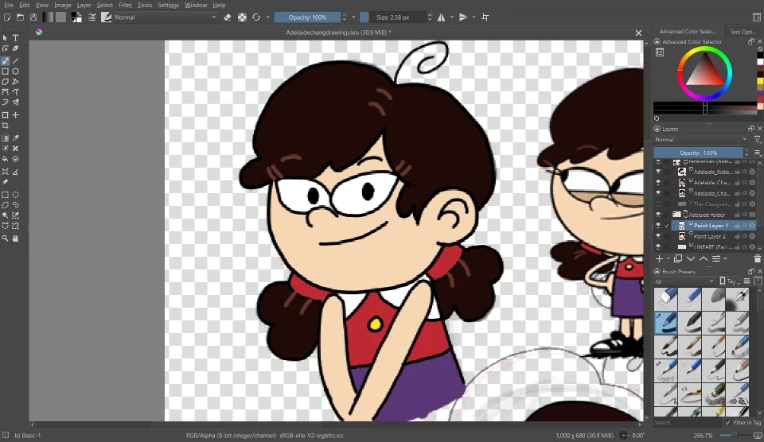Screen dimensions: 764x442
Task: Select the Polygon tool
Action: point(5,81)
